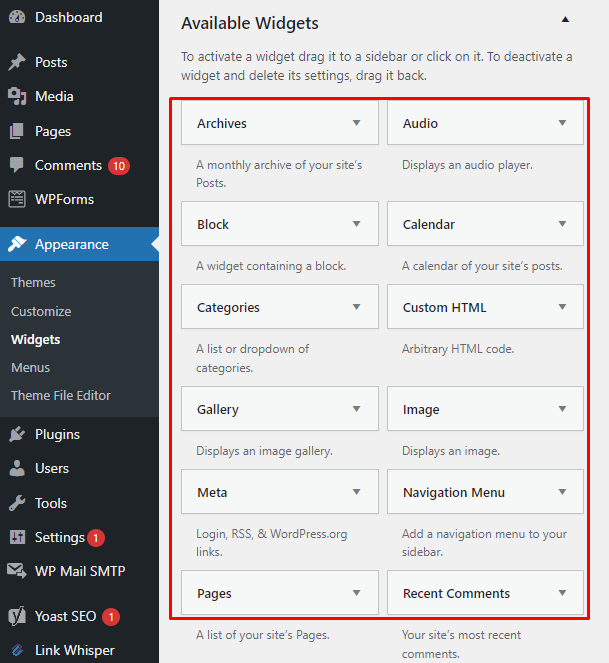The width and height of the screenshot is (609, 663).
Task: Click the WPForms icon in sidebar
Action: (17, 199)
